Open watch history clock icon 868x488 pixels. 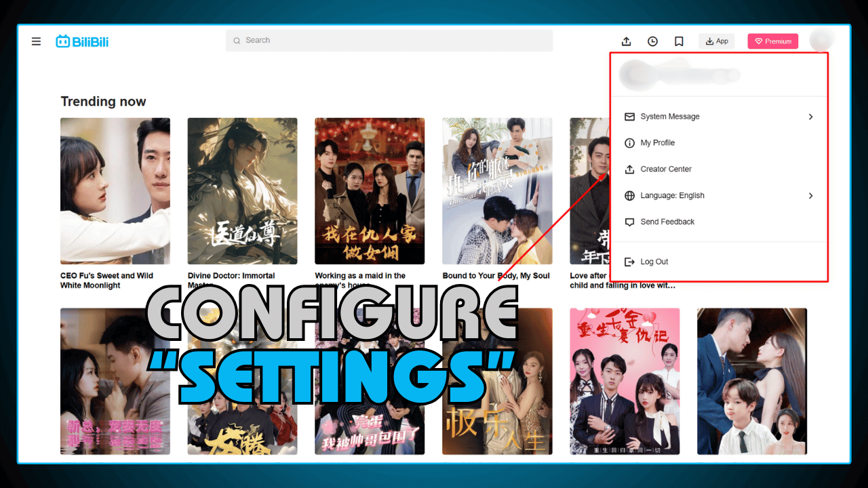click(652, 41)
